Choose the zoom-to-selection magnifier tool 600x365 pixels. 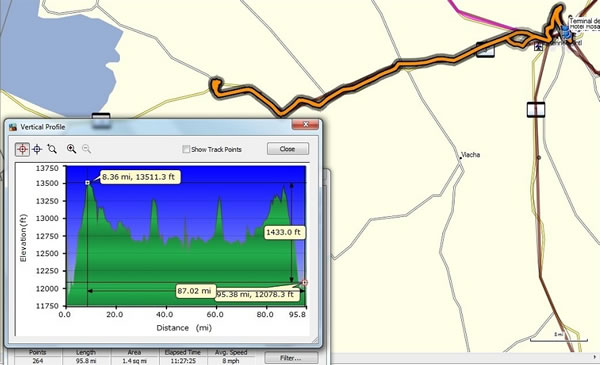coord(52,149)
